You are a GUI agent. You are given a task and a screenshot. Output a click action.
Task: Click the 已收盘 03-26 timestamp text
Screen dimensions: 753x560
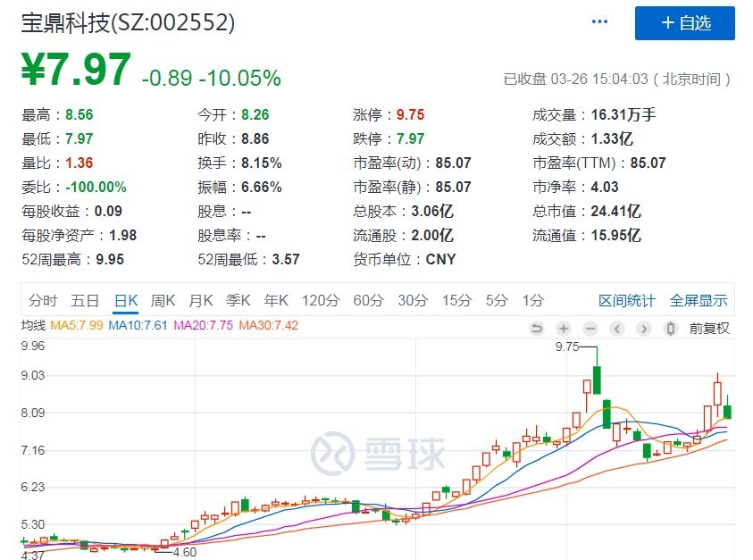(616, 79)
